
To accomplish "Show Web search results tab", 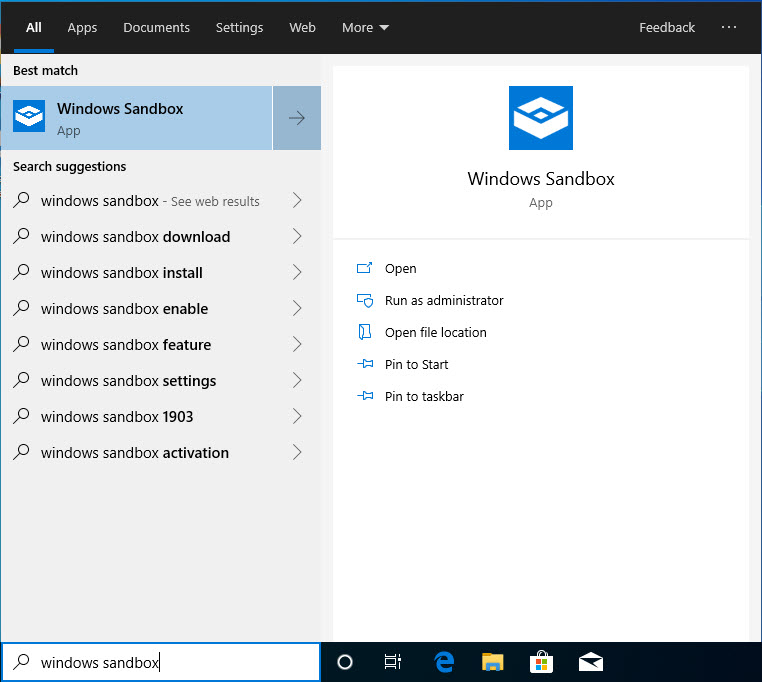I will point(302,28).
